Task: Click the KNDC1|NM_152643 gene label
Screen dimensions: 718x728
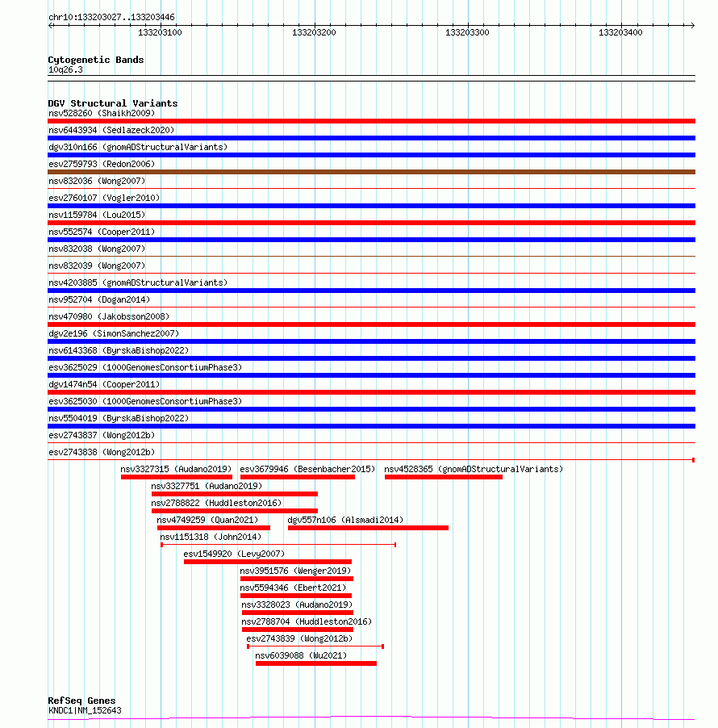Action: 85,710
